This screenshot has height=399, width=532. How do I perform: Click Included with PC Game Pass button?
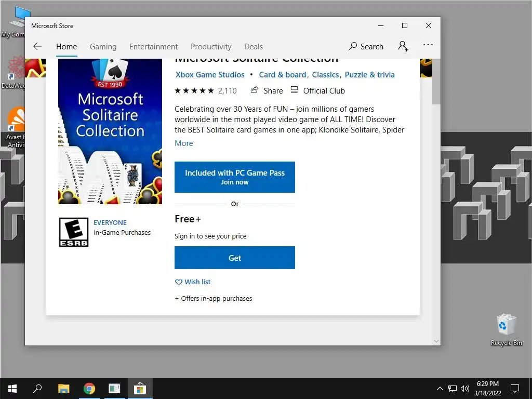coord(235,177)
